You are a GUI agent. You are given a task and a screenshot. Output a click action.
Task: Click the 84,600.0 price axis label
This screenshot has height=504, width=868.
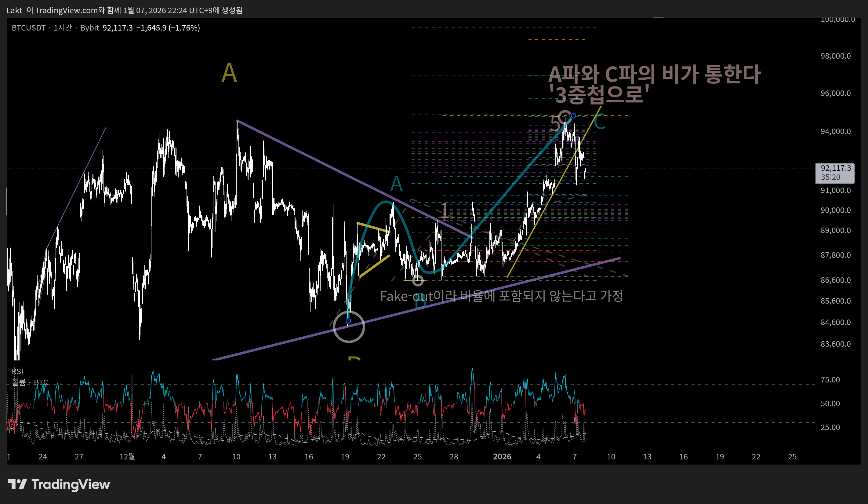point(835,322)
